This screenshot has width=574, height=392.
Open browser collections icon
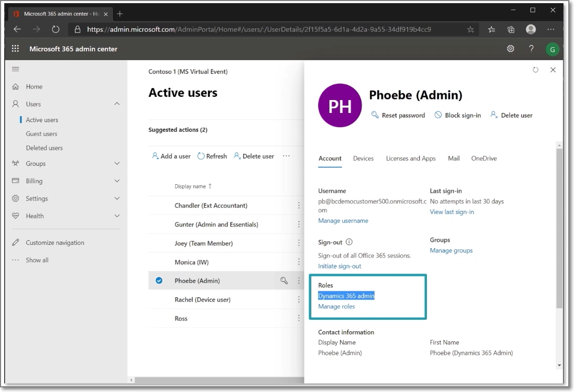511,30
